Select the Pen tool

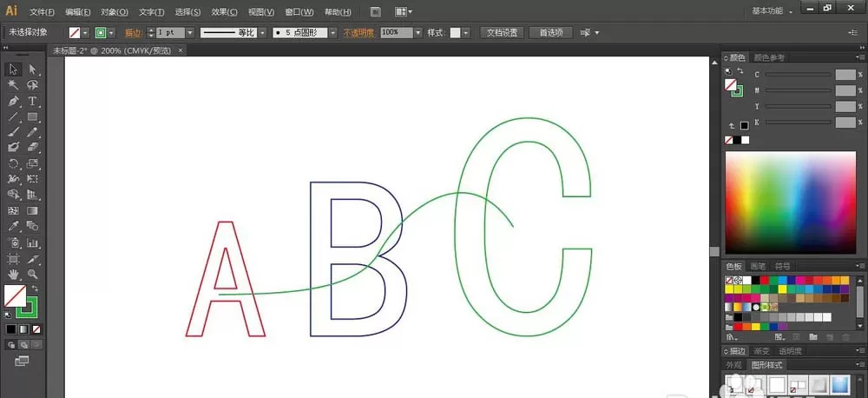pos(14,101)
